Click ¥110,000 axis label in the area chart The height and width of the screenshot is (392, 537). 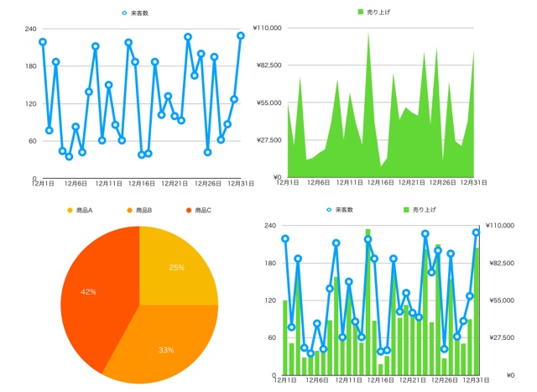tap(267, 28)
